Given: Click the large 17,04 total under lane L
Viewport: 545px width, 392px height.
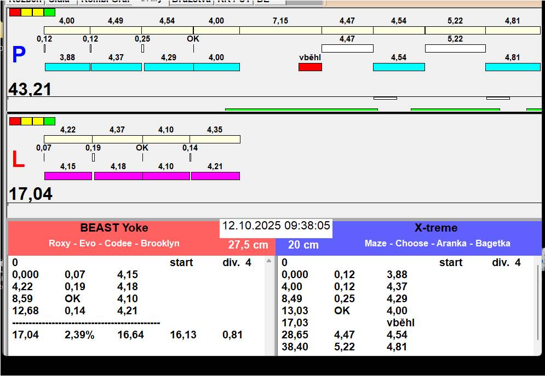Looking at the screenshot, I should (30, 194).
